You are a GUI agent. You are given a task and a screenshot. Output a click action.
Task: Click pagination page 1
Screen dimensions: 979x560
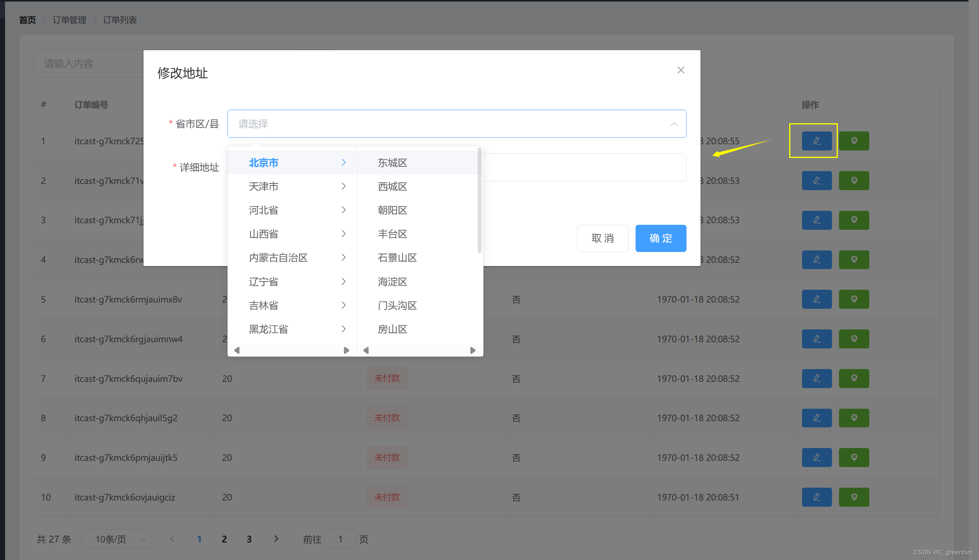coord(199,539)
